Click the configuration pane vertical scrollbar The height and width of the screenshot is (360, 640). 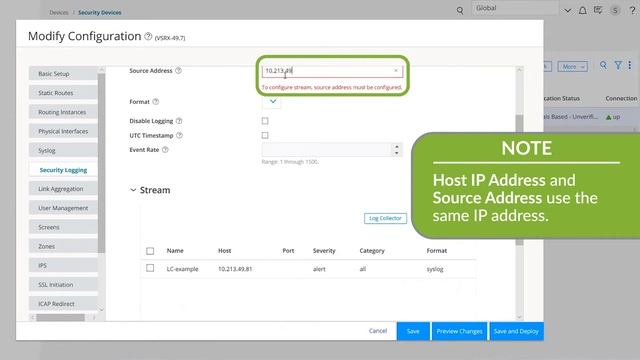(519, 180)
